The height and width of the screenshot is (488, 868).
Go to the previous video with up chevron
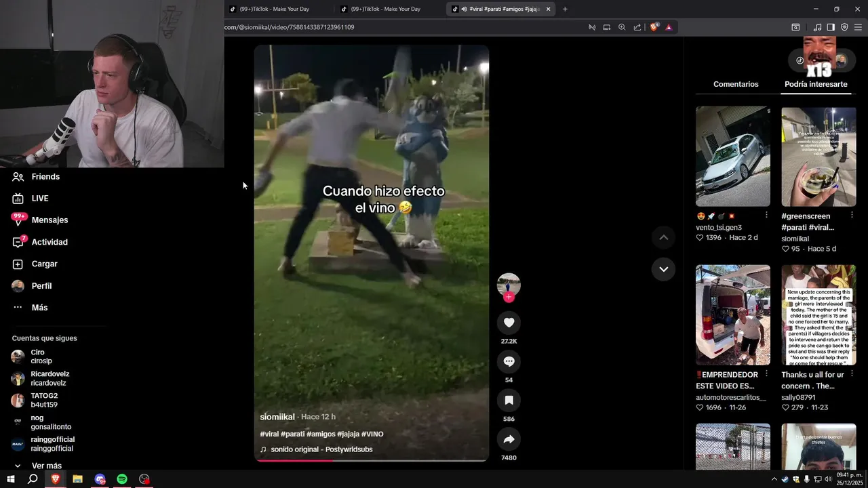663,237
